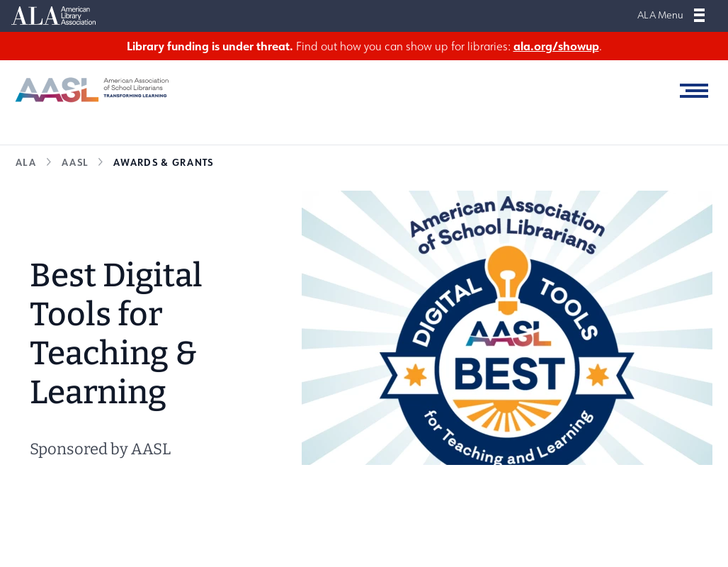This screenshot has height=567, width=728.
Task: Click the right orange star on badge ribbon
Action: [x=599, y=374]
